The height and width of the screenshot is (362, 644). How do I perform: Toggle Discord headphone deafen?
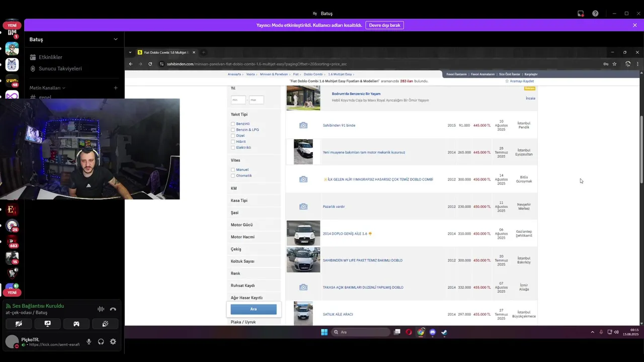101,341
